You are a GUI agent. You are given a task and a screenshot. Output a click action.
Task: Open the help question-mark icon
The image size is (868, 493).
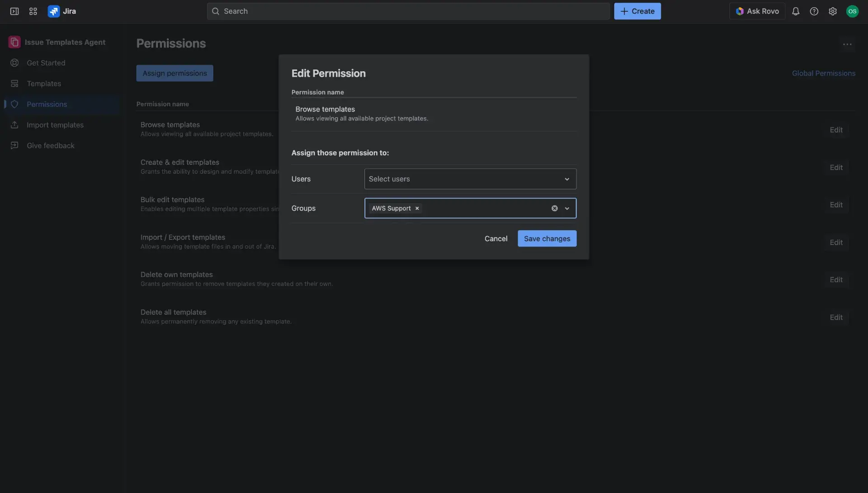(x=815, y=11)
